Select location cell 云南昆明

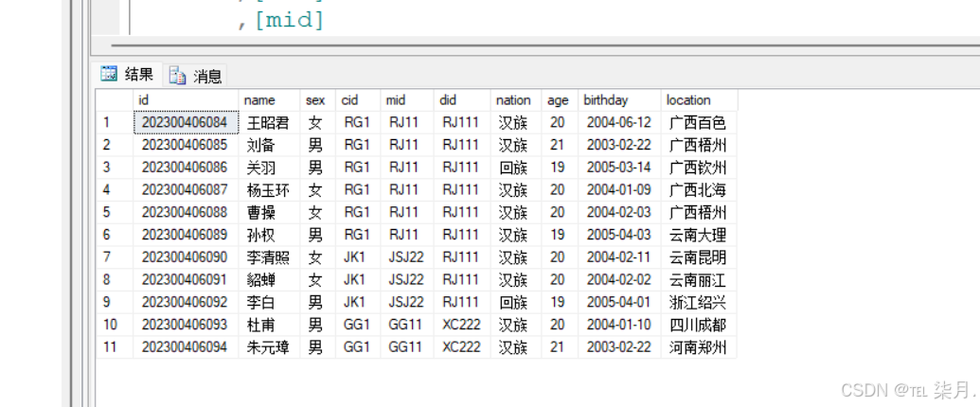click(x=700, y=257)
